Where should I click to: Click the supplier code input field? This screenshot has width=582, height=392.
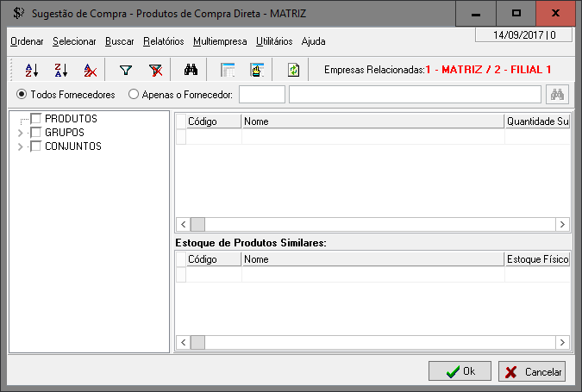(x=261, y=95)
